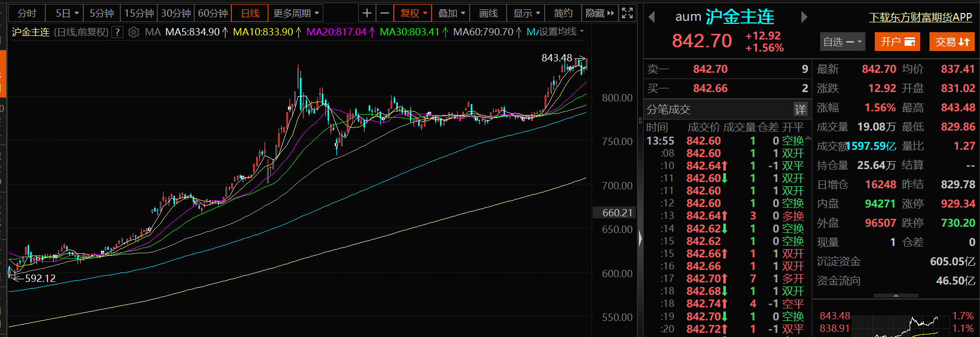This screenshot has width=980, height=337.
Task: Click the 843.48 high price label
Action: 557,58
